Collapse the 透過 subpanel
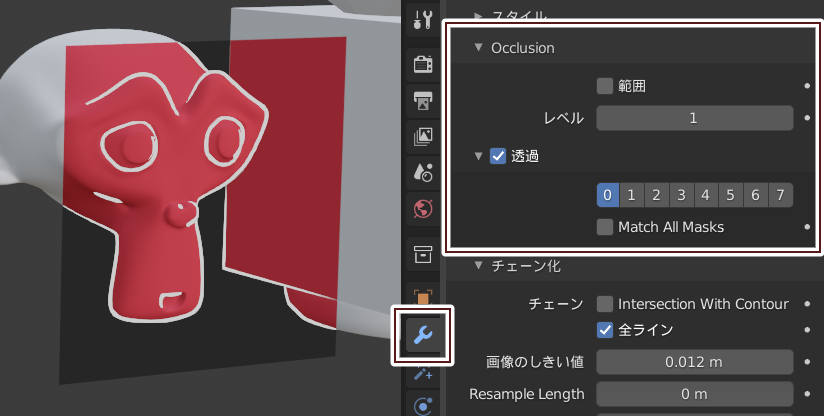The height and width of the screenshot is (416, 824). coord(478,156)
